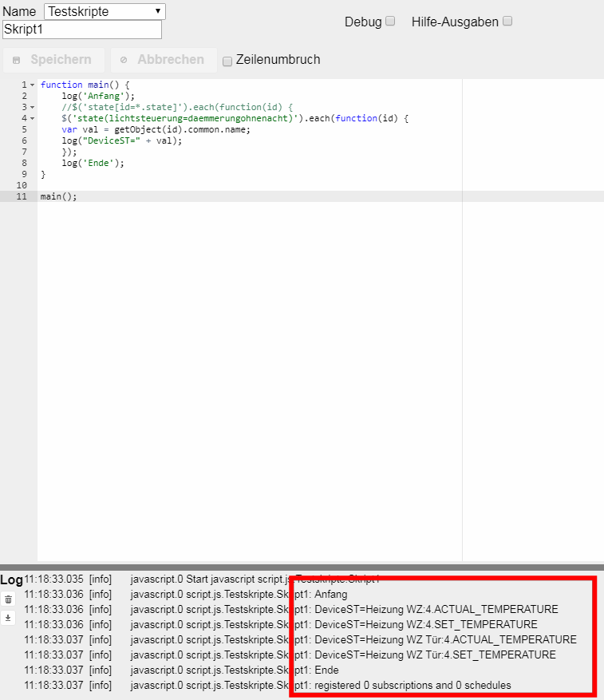
Task: Click code line log('Ende');
Action: click(93, 163)
